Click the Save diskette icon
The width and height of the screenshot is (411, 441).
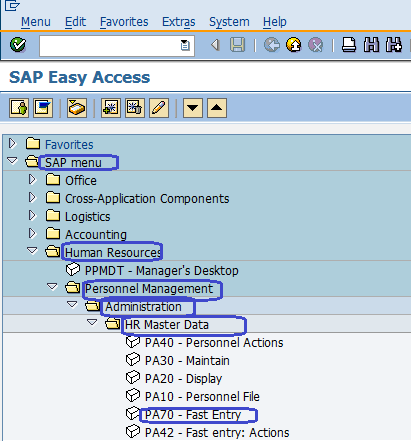[237, 45]
